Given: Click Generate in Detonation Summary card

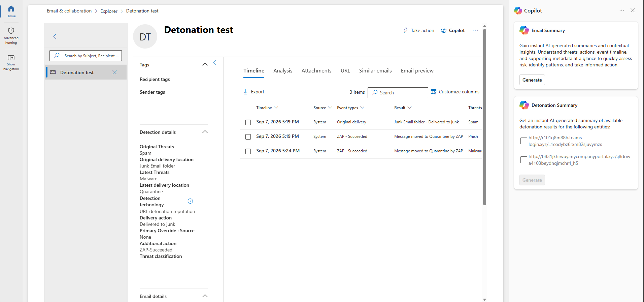Looking at the screenshot, I should [532, 180].
